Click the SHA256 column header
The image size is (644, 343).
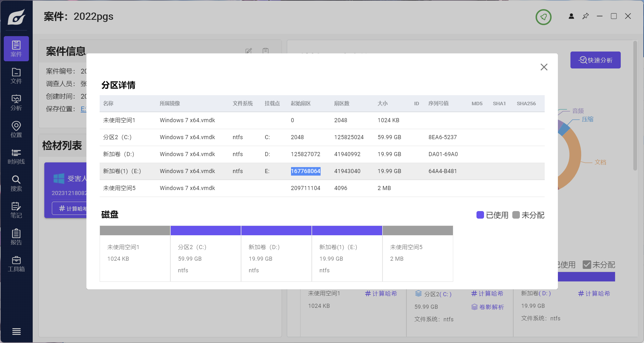526,103
